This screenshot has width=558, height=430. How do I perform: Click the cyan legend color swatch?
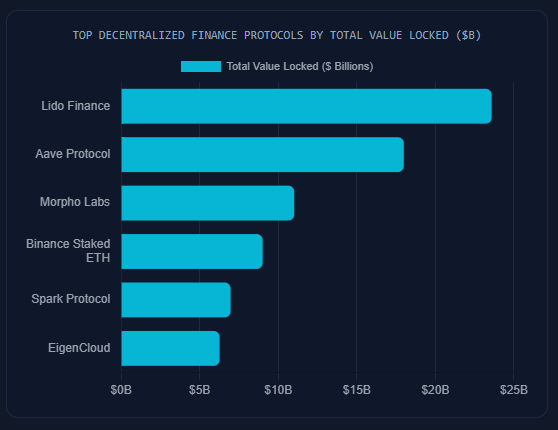[x=201, y=67]
